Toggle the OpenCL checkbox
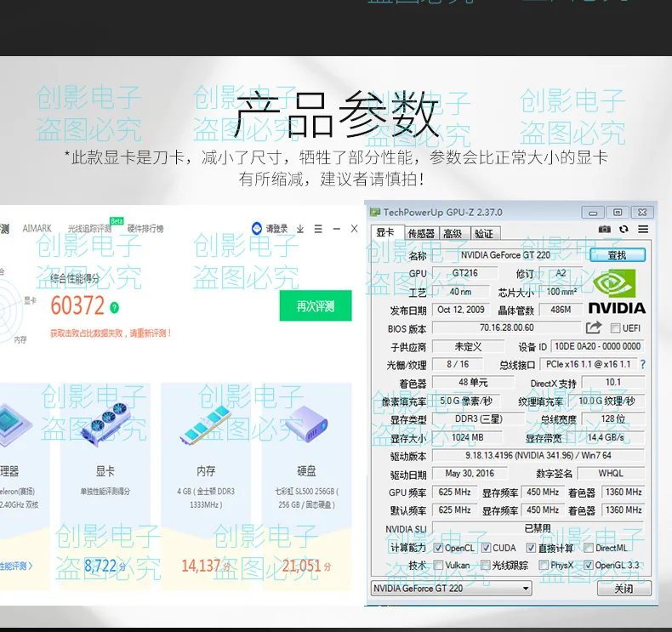 [x=438, y=548]
